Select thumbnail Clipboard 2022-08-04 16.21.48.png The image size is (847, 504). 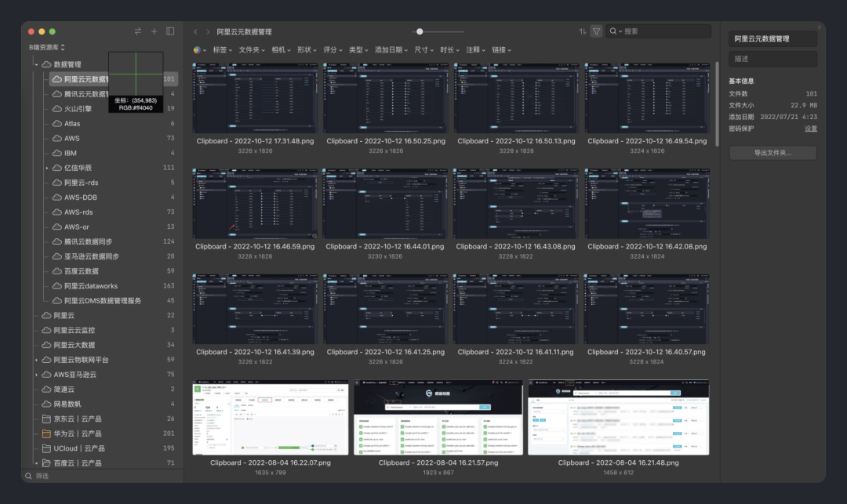pyautogui.click(x=619, y=417)
